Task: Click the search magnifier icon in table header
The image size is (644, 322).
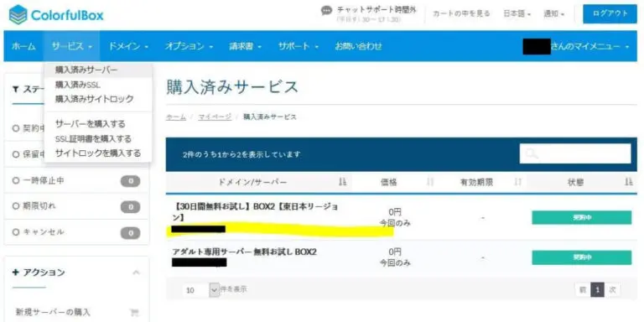Action: coord(532,154)
